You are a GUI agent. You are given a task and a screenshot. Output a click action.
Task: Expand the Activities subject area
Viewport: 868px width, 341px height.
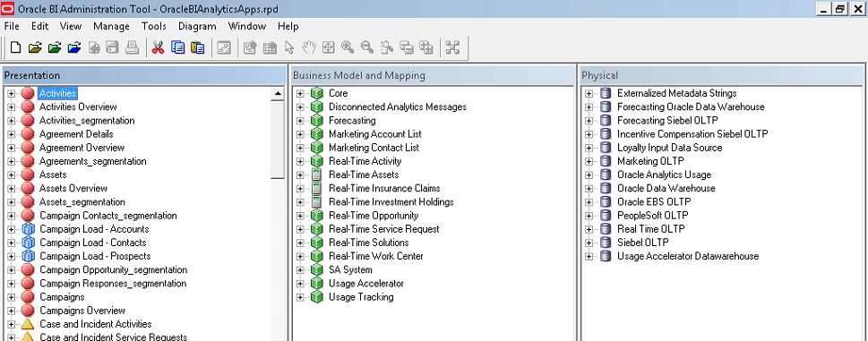[11, 93]
